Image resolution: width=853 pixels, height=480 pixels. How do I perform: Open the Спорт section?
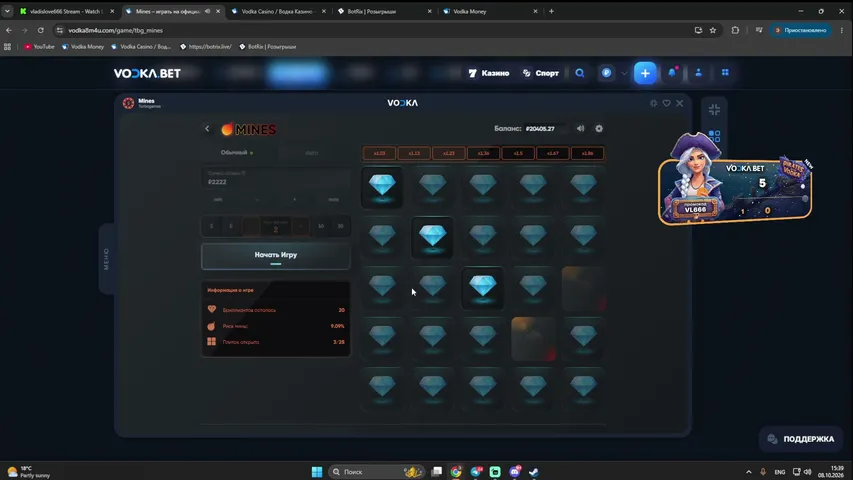pyautogui.click(x=541, y=73)
